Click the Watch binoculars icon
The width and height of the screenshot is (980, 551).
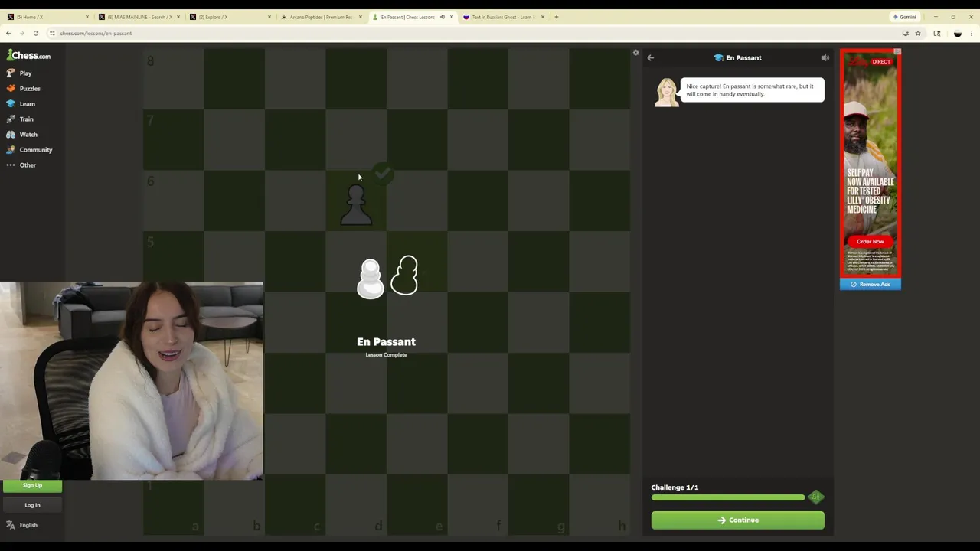click(11, 135)
